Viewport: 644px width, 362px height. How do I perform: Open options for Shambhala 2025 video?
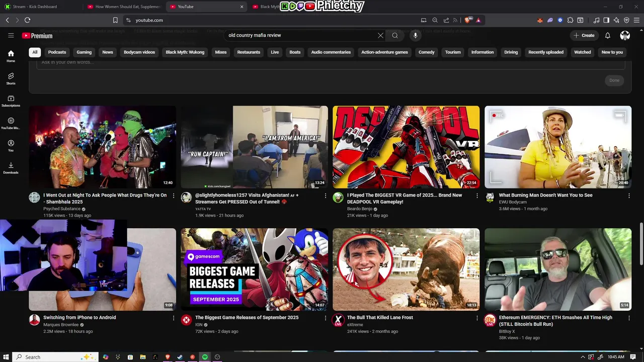click(174, 196)
